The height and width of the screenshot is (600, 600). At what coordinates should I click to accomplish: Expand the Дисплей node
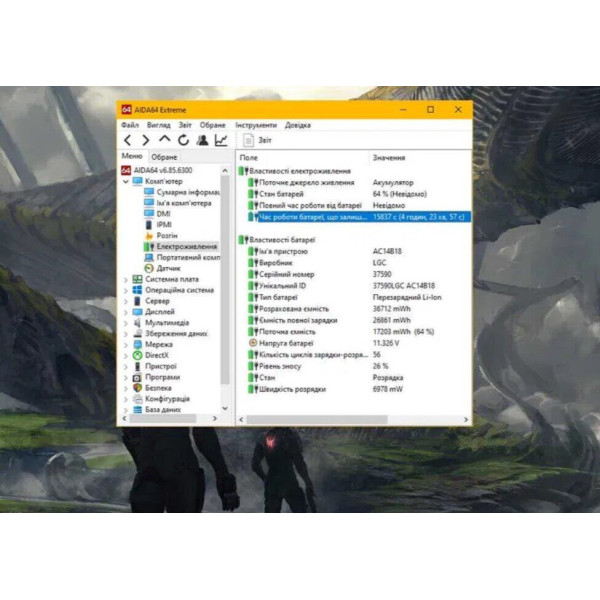tap(126, 312)
